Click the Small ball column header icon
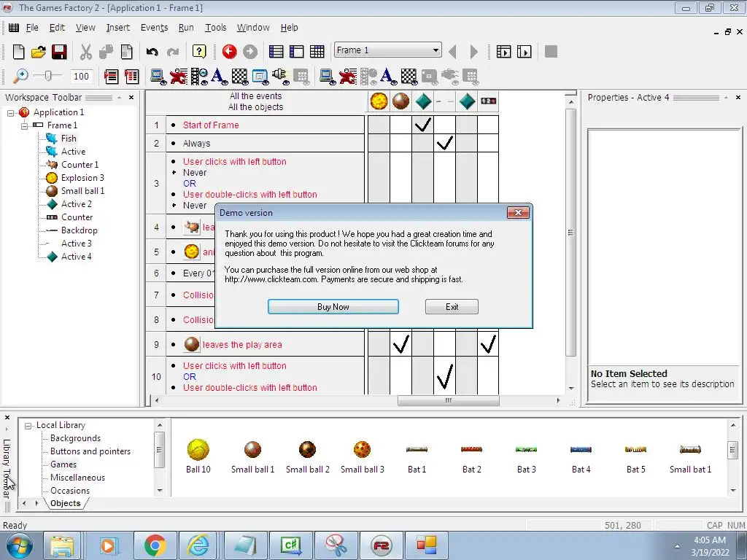 [400, 101]
